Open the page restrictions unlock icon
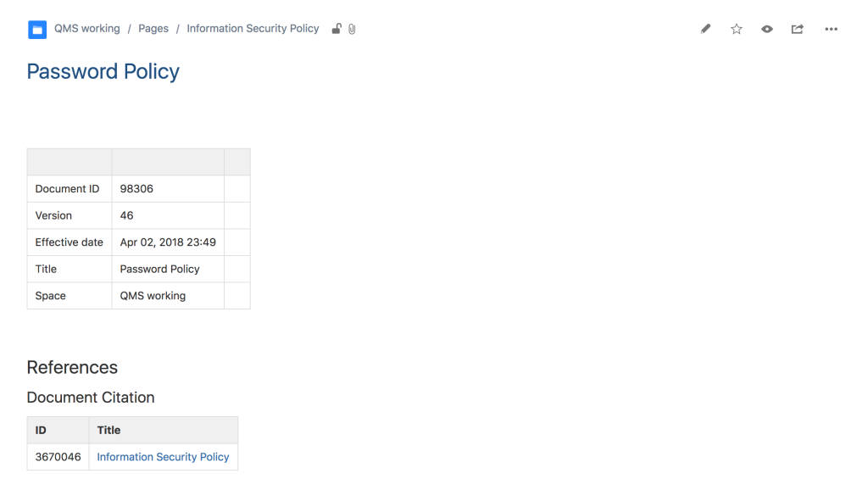This screenshot has height=479, width=868. [x=337, y=29]
